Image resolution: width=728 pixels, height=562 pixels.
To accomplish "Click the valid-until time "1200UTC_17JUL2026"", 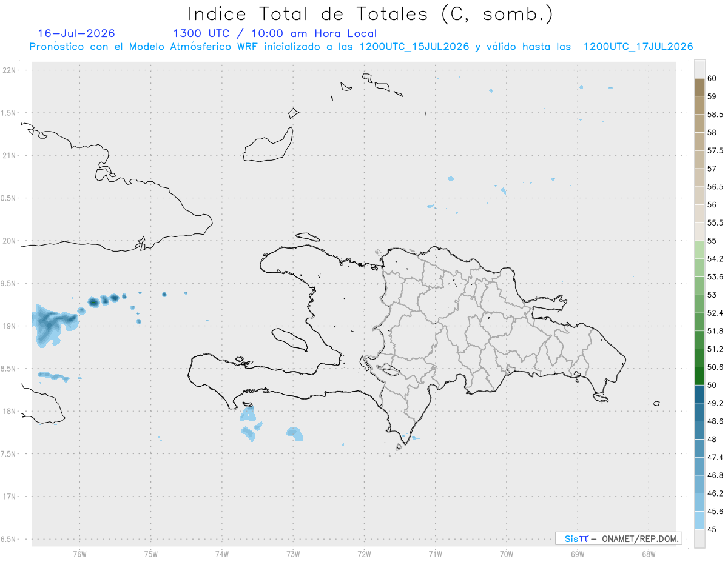I will pyautogui.click(x=638, y=47).
